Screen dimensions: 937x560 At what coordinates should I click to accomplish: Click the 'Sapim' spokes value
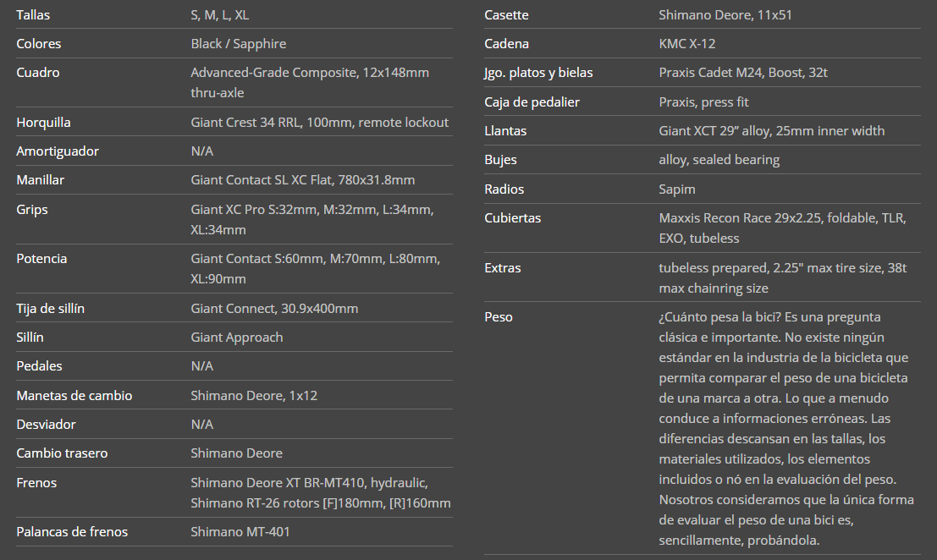(676, 189)
